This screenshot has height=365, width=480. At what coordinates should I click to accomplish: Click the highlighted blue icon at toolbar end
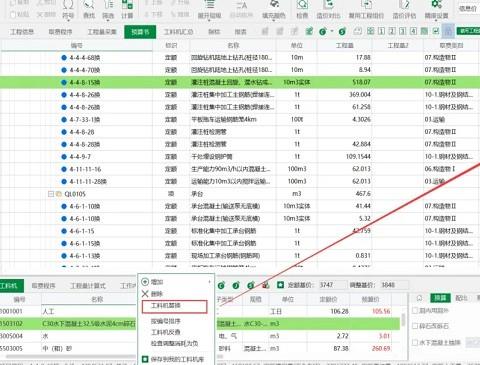click(x=448, y=31)
